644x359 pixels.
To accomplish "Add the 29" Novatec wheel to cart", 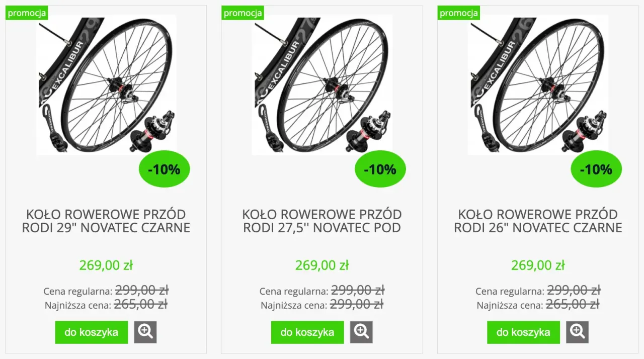I will [x=91, y=332].
